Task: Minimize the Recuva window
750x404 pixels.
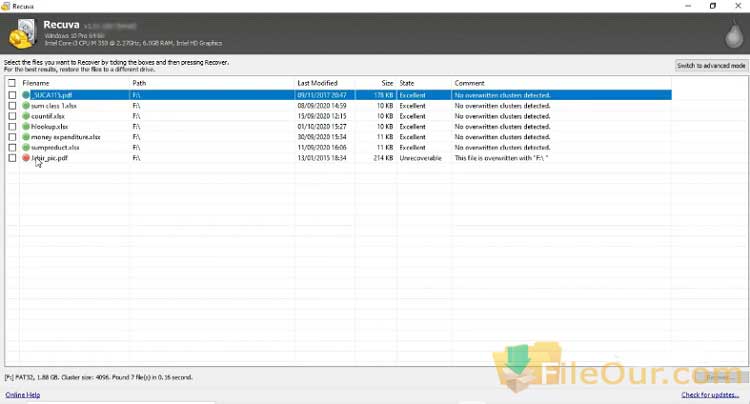Action: pos(688,6)
